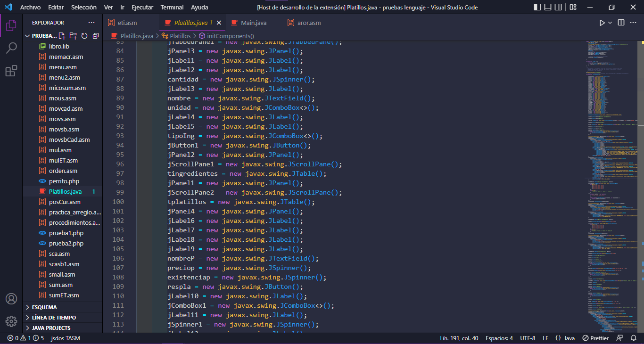Create a new file using the Explorer toolbar icon
Screen dimensions: 644x344
coord(62,35)
